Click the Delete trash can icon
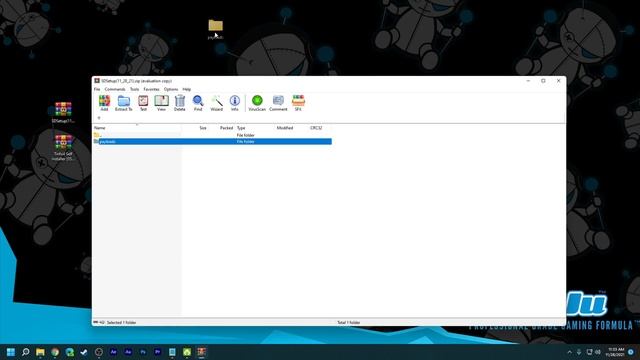 click(x=180, y=103)
